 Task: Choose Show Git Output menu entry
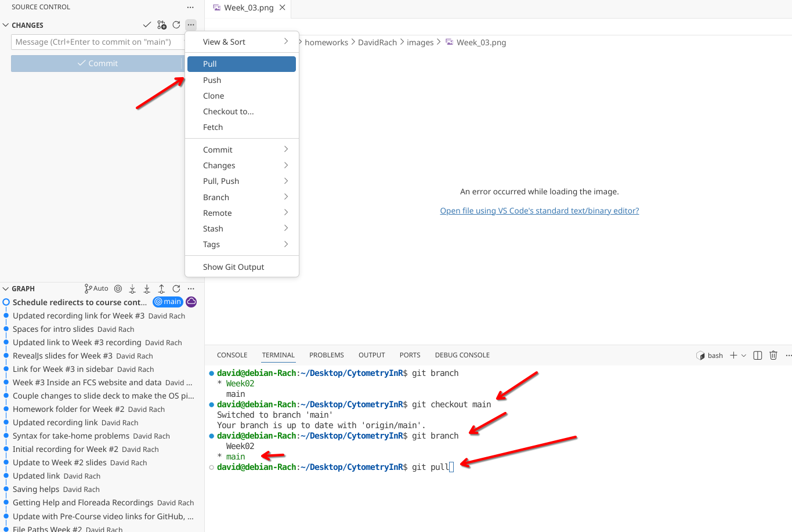tap(233, 267)
